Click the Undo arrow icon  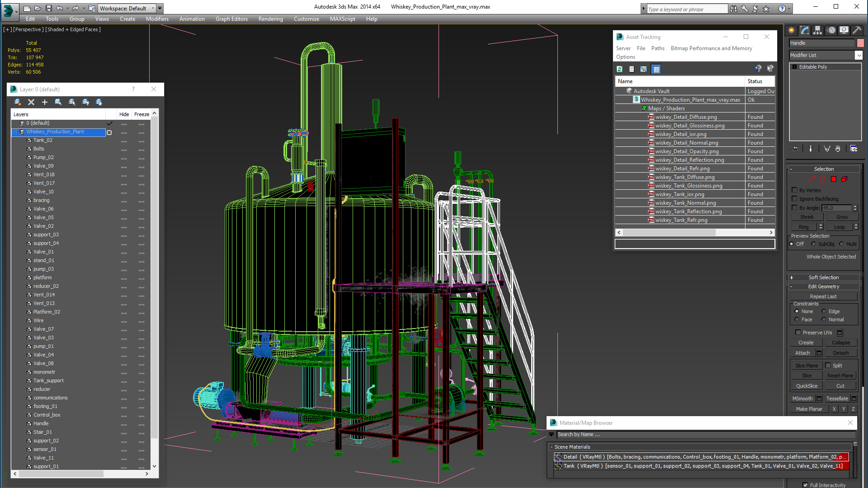coord(59,8)
